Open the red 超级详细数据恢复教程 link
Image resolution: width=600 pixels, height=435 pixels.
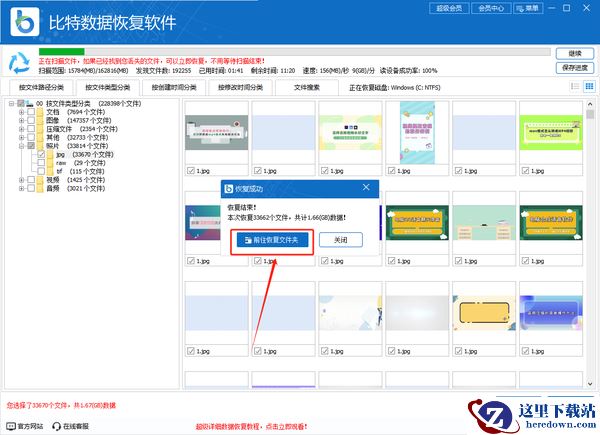coord(251,426)
